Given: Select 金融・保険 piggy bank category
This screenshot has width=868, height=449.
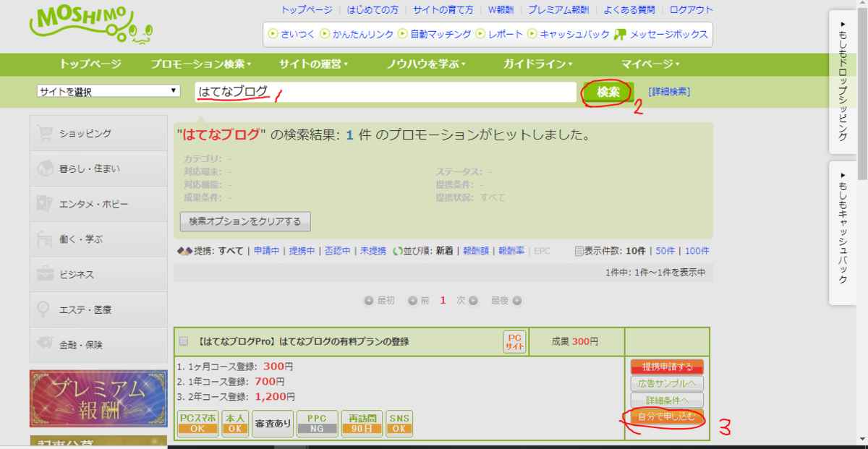Looking at the screenshot, I should [98, 345].
